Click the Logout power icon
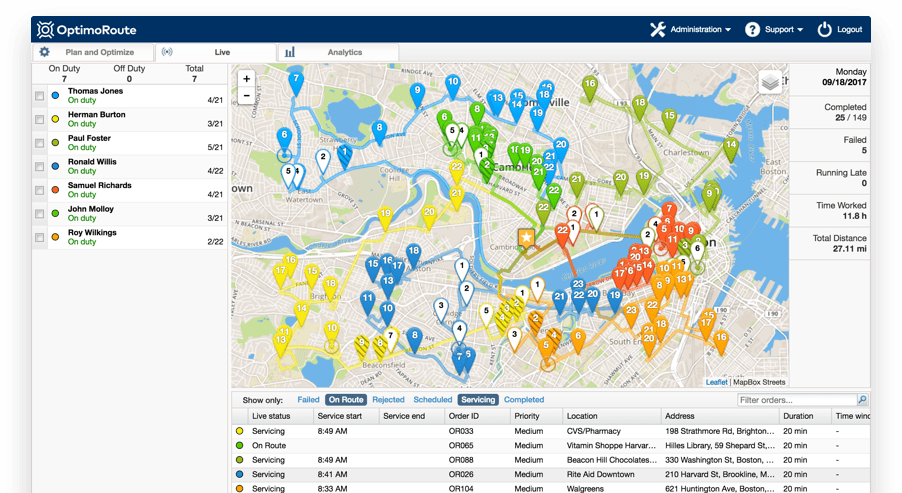The height and width of the screenshot is (493, 902). pyautogui.click(x=824, y=29)
